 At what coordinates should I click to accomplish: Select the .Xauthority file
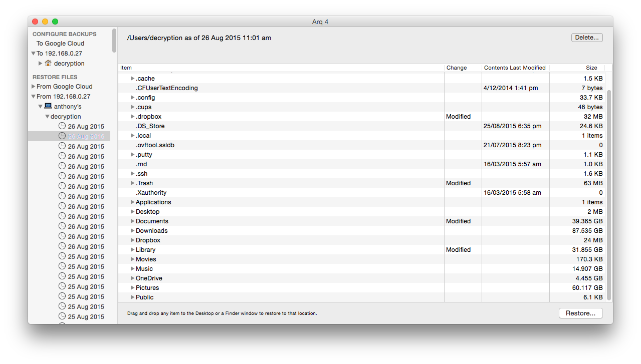coord(151,193)
